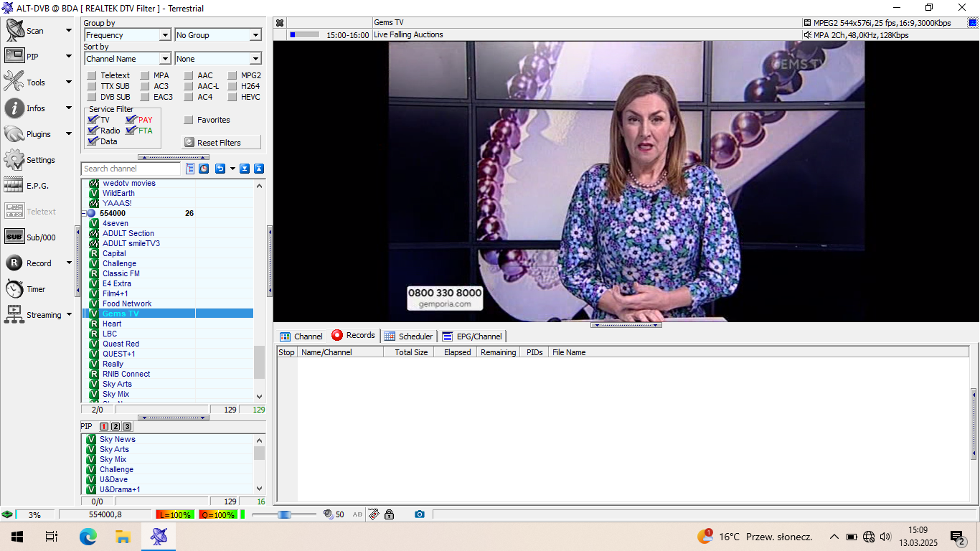The height and width of the screenshot is (551, 980).
Task: Switch to the Records tab
Action: [x=354, y=335]
